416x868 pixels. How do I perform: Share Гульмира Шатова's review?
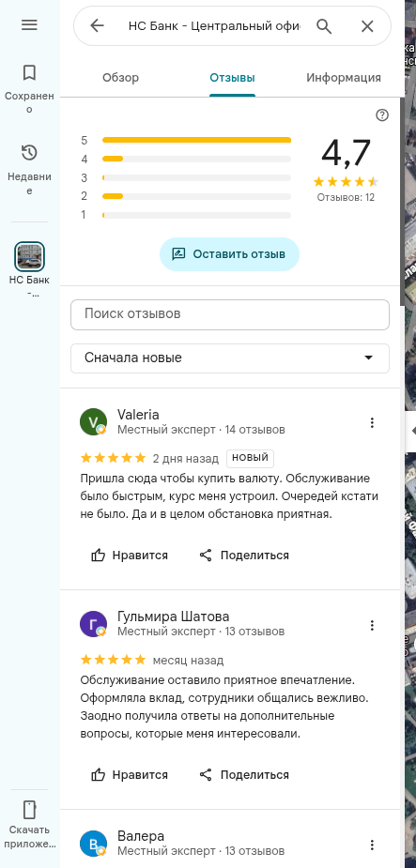(244, 774)
